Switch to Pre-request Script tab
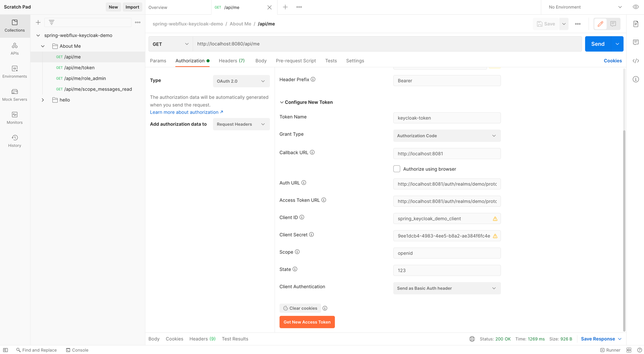 point(296,61)
